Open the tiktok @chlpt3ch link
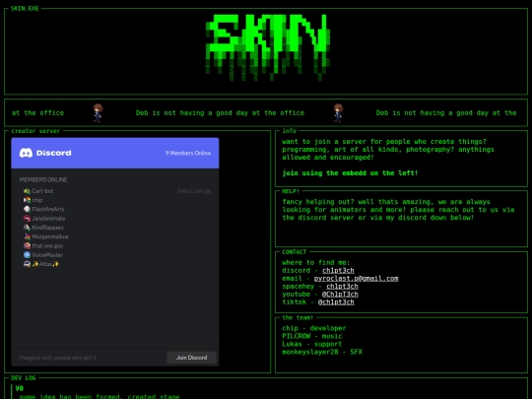 336,302
